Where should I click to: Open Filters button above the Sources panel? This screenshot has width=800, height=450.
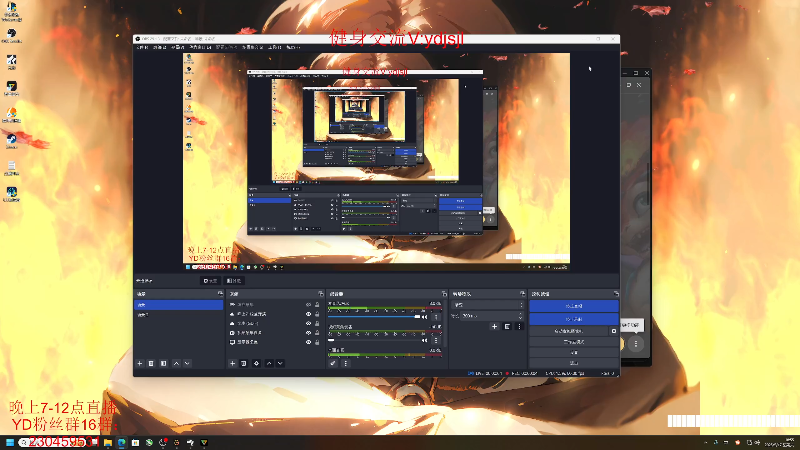[234, 281]
